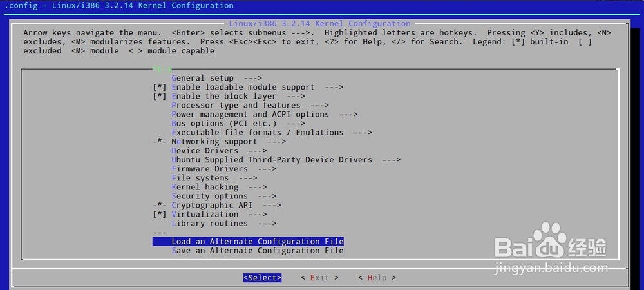Expand arrow next to Device Drivers
This screenshot has width=644, height=290.
coord(258,151)
